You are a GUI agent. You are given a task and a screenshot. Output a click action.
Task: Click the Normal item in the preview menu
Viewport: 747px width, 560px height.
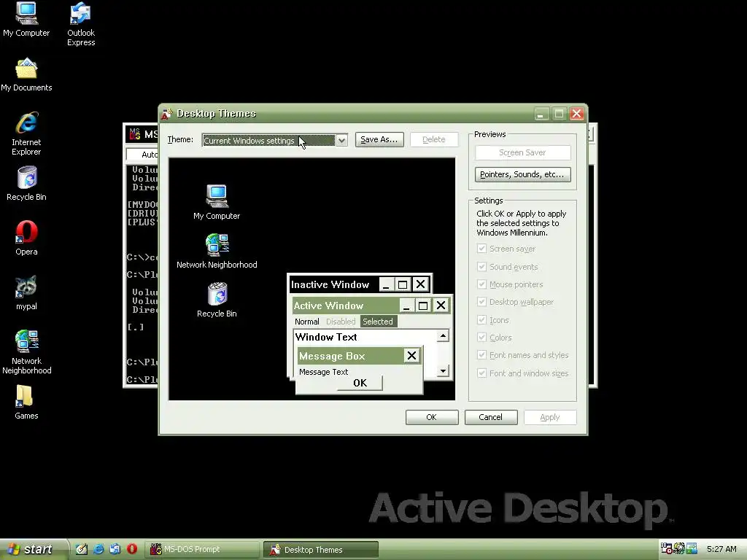click(x=307, y=322)
